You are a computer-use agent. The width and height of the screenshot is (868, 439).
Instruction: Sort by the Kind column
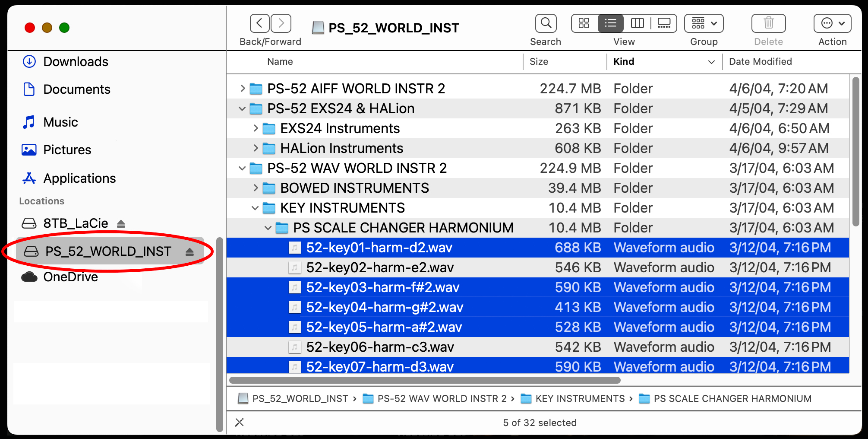pyautogui.click(x=624, y=62)
